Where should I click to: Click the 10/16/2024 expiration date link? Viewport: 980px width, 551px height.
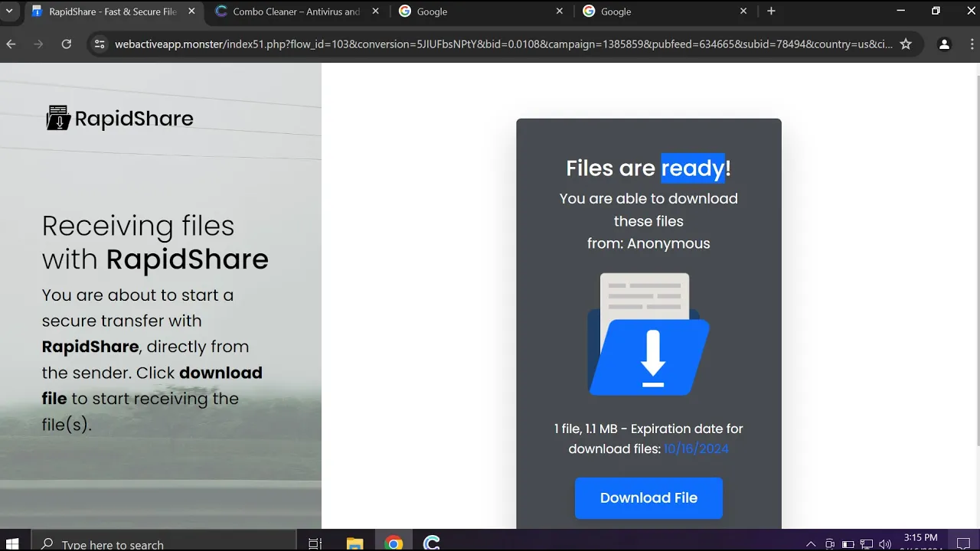(696, 448)
